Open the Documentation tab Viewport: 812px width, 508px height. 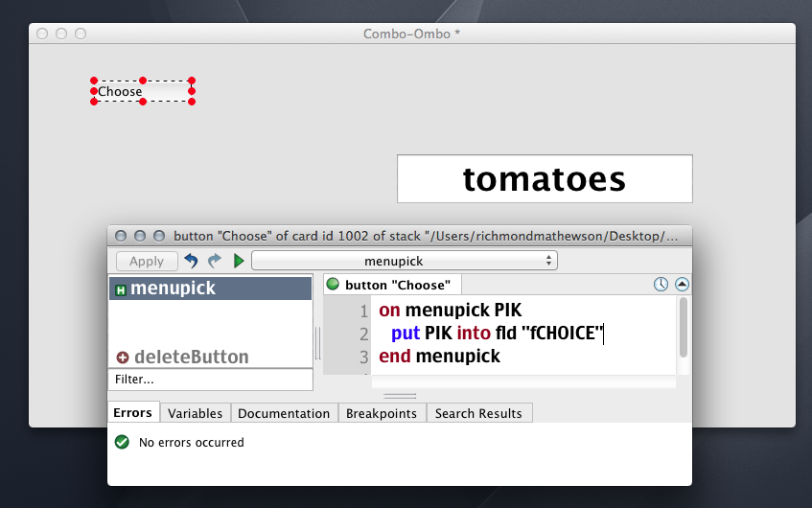click(x=284, y=413)
